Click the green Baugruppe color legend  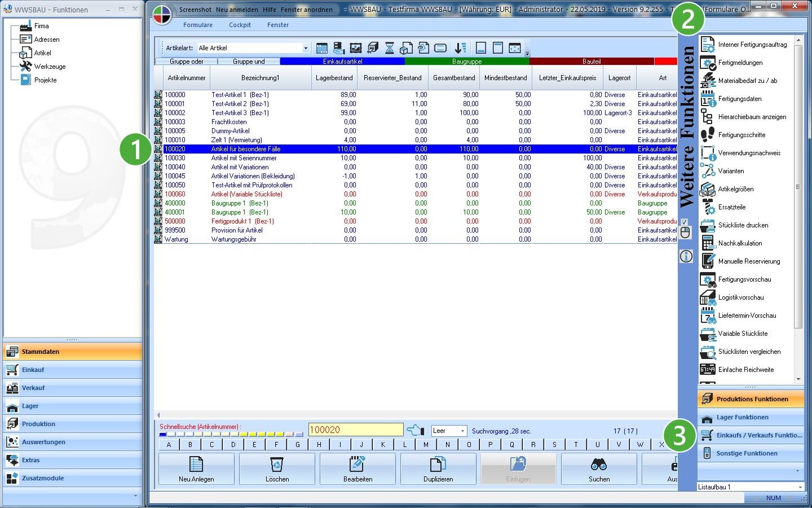click(x=467, y=62)
